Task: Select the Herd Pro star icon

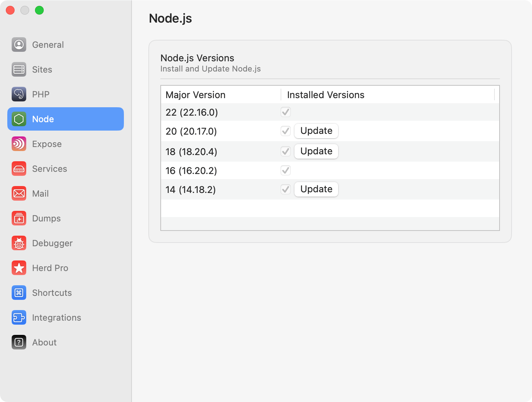Action: (x=19, y=268)
